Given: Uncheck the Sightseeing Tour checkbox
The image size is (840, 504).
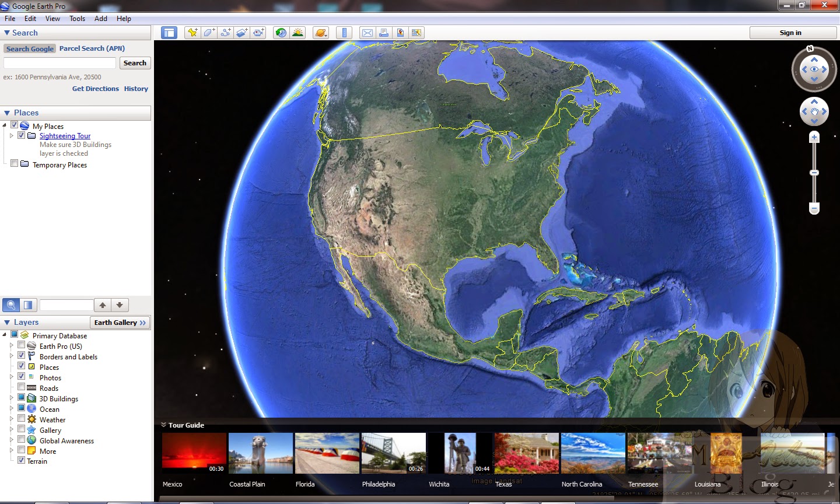Looking at the screenshot, I should (x=21, y=135).
